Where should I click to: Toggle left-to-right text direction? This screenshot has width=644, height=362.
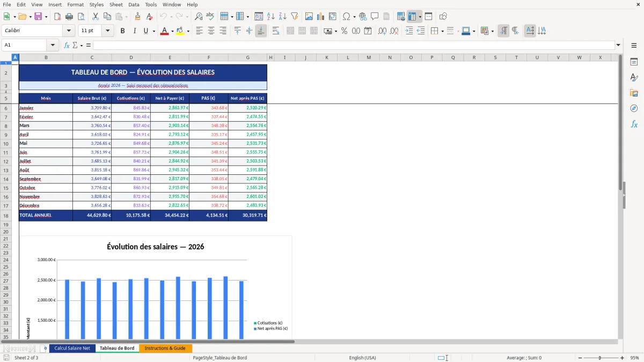503,31
